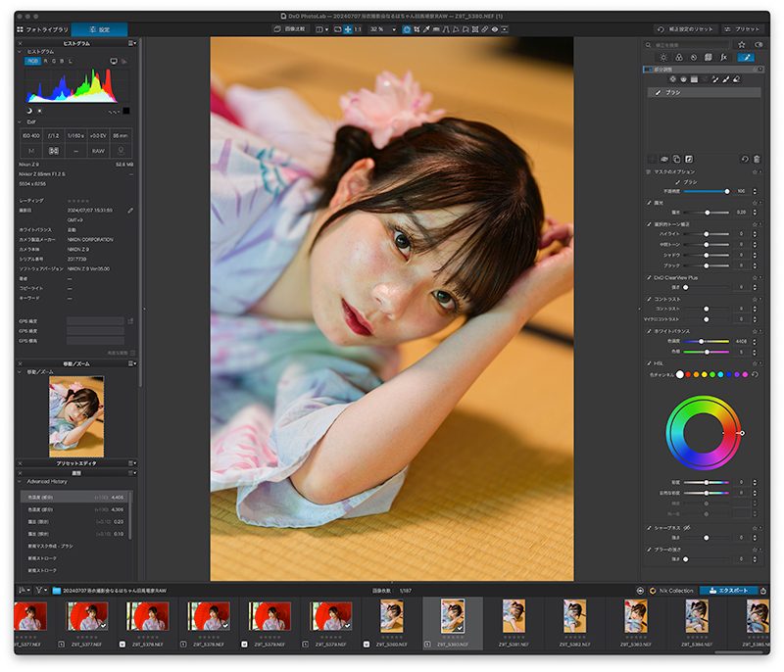Toggle active corrections only switch near search

759,44
